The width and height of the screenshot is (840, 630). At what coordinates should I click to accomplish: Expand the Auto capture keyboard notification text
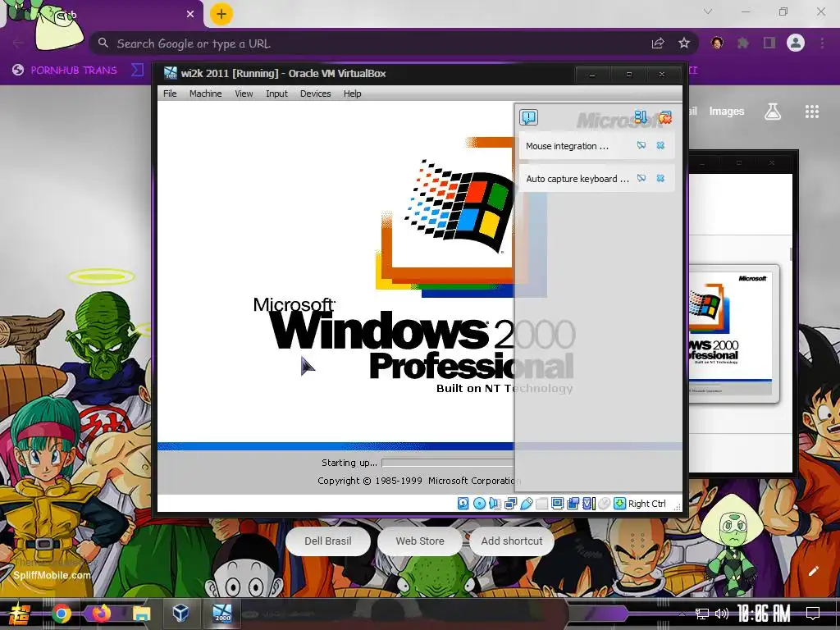577,179
